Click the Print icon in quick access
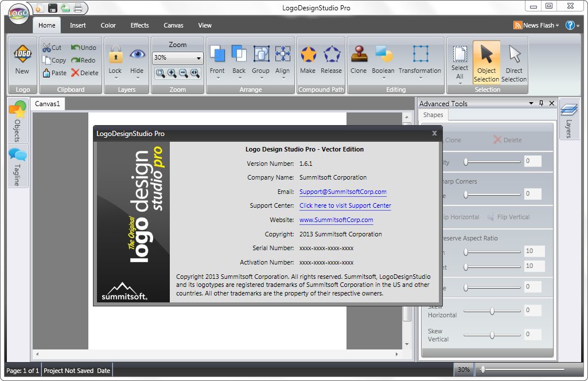Image resolution: width=588 pixels, height=381 pixels. click(78, 8)
